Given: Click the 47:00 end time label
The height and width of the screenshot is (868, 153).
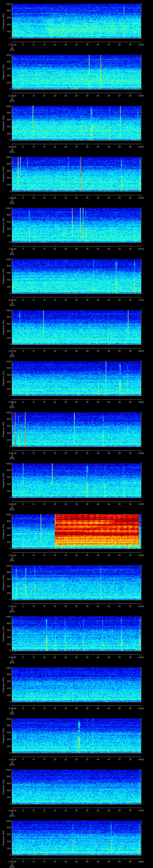Looking at the screenshot, I should 141,810.
